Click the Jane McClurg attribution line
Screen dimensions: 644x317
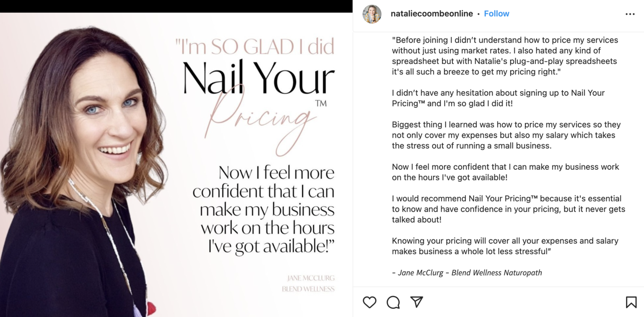tap(467, 273)
